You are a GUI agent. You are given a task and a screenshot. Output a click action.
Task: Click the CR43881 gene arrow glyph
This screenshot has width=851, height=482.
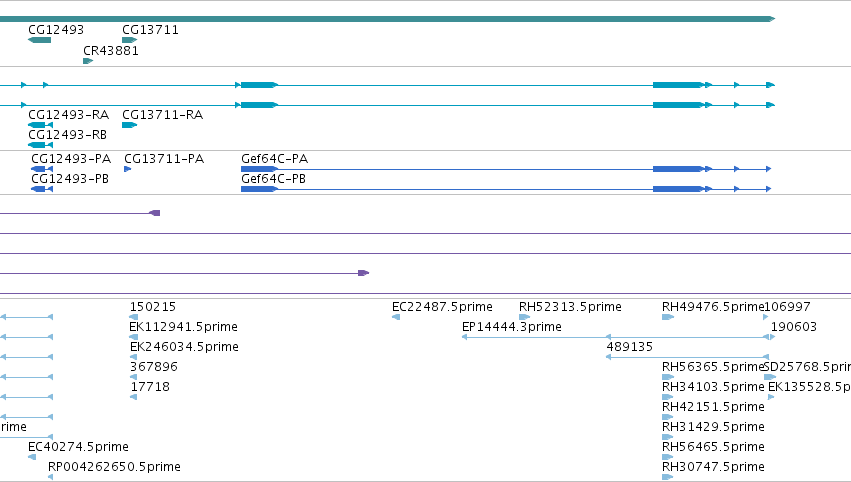(88, 61)
